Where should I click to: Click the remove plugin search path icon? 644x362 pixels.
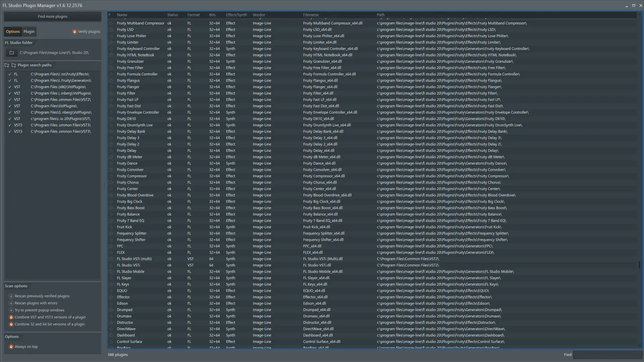[x=14, y=65]
